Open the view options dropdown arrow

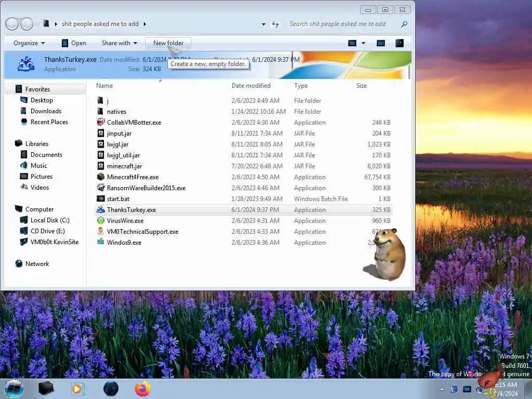[x=363, y=43]
